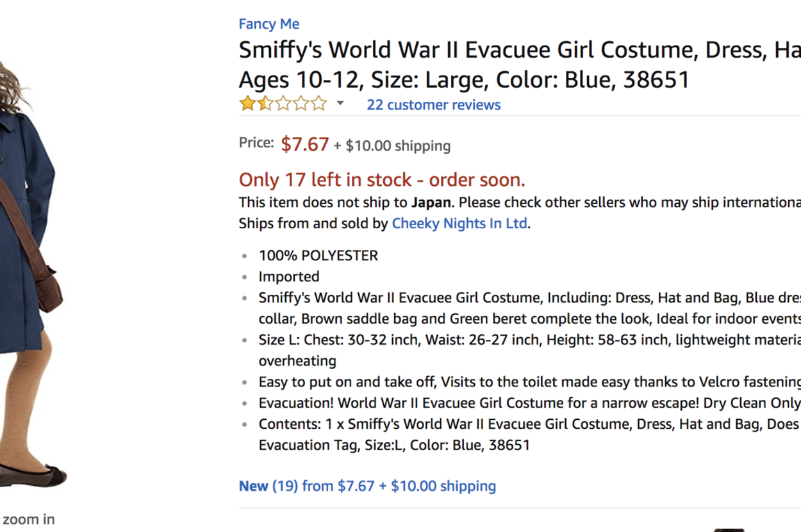Visit seller Cheeky Nights In Ltd

tap(459, 224)
